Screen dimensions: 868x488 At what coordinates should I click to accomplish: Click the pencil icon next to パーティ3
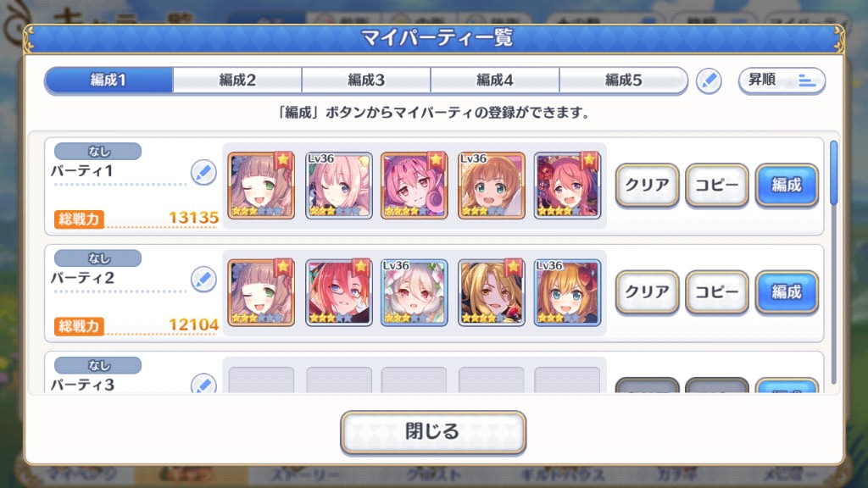pos(203,384)
